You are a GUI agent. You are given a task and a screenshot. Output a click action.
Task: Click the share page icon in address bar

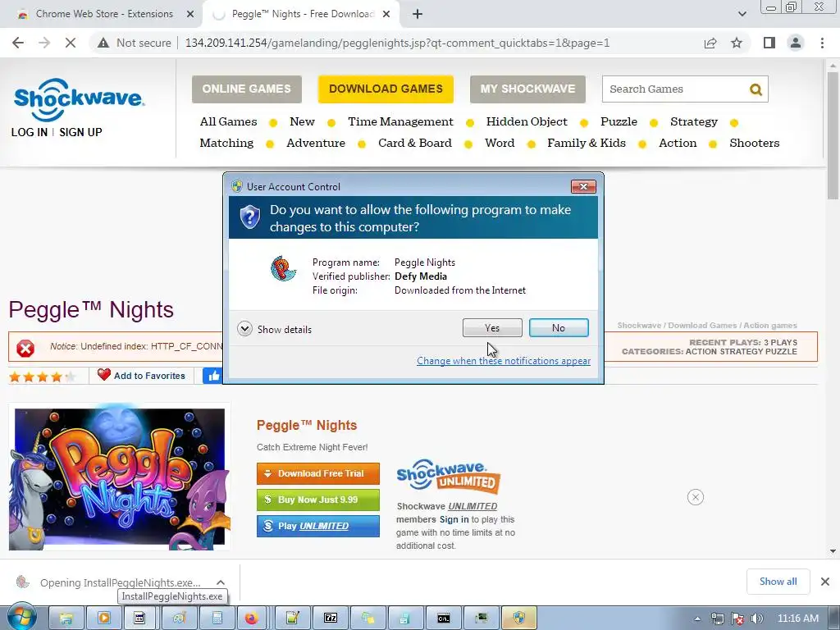[710, 43]
